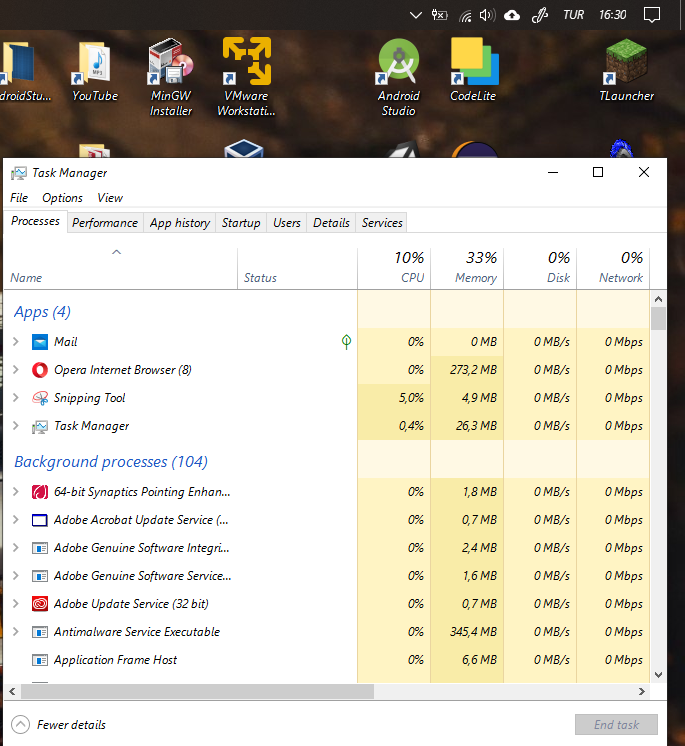Open the Options menu
Image resolution: width=685 pixels, height=746 pixels.
62,198
